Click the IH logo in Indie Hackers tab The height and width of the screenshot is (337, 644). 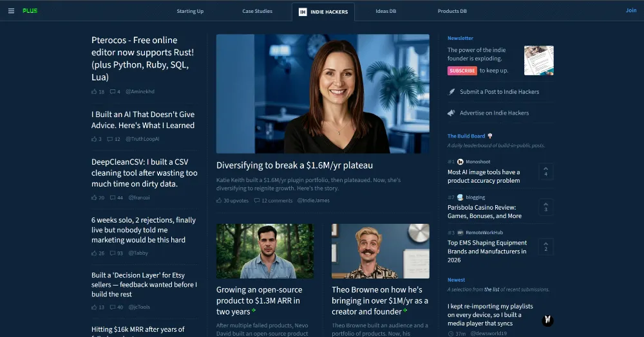coord(303,12)
